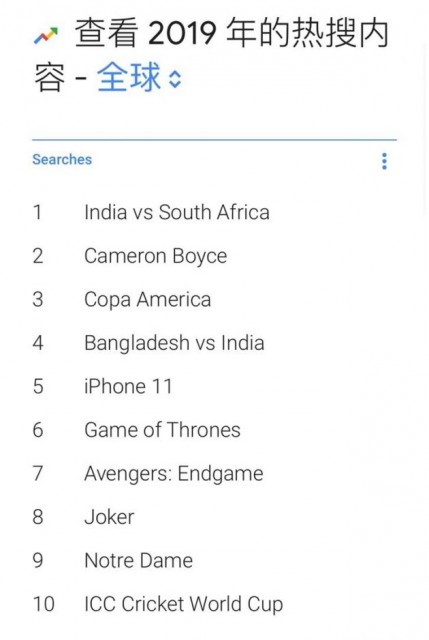Image resolution: width=429 pixels, height=640 pixels.
Task: Select the Game of Thrones entry
Action: [x=162, y=430]
